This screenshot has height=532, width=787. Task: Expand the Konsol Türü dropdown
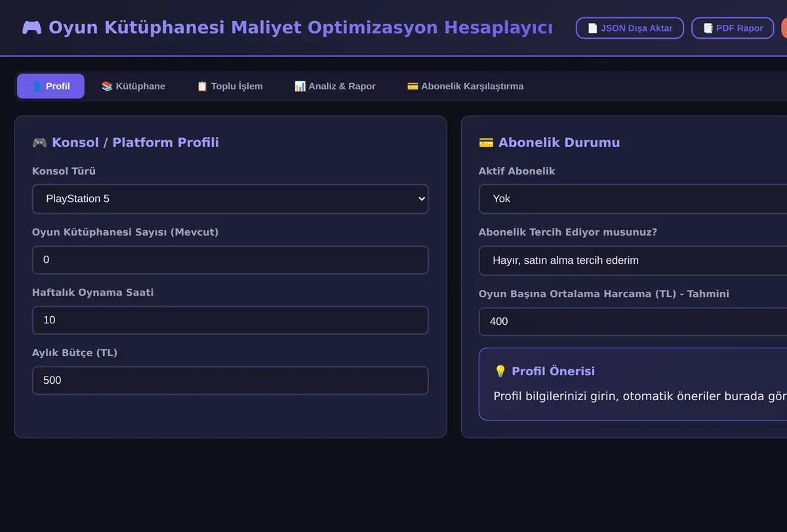[x=230, y=199]
